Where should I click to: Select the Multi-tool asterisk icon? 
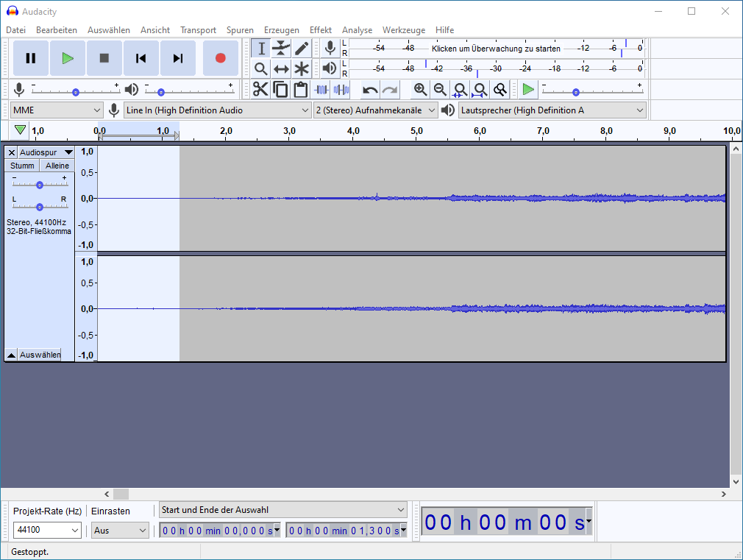coord(302,69)
